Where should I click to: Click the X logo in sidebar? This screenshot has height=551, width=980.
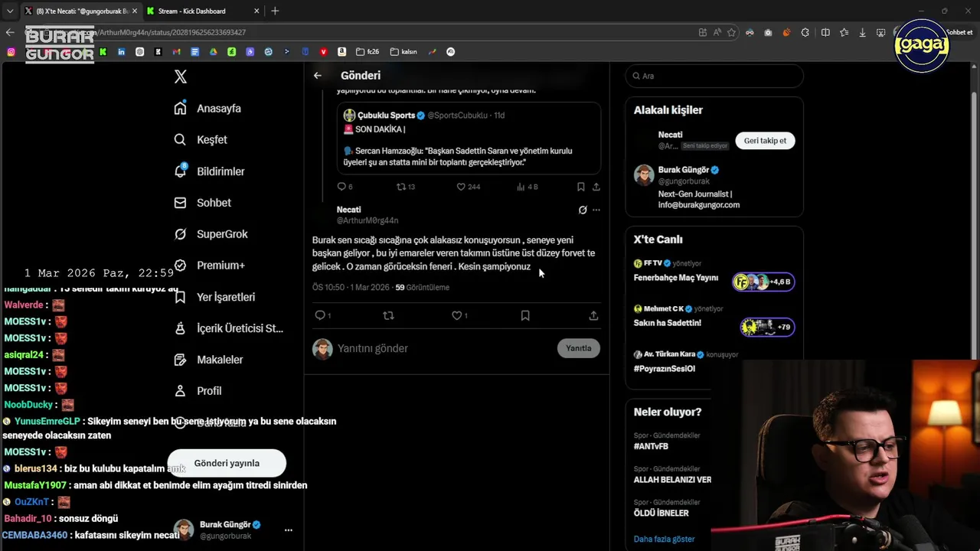181,77
